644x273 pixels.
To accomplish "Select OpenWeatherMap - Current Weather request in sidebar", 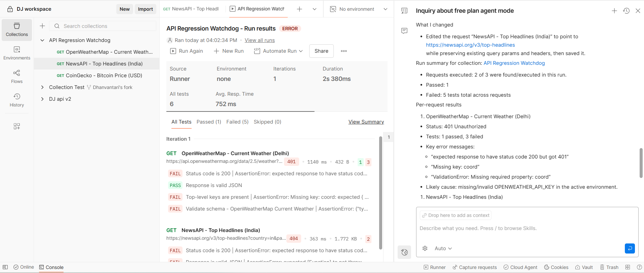I will click(x=97, y=52).
